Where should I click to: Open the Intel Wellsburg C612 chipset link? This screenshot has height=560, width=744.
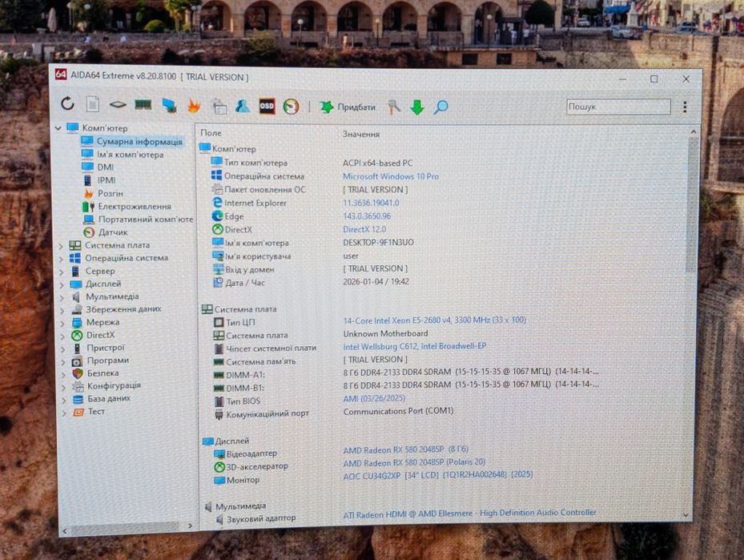pyautogui.click(x=415, y=346)
